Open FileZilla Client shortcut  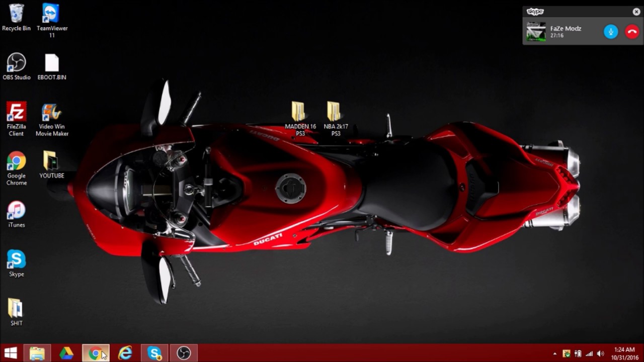[x=17, y=119]
